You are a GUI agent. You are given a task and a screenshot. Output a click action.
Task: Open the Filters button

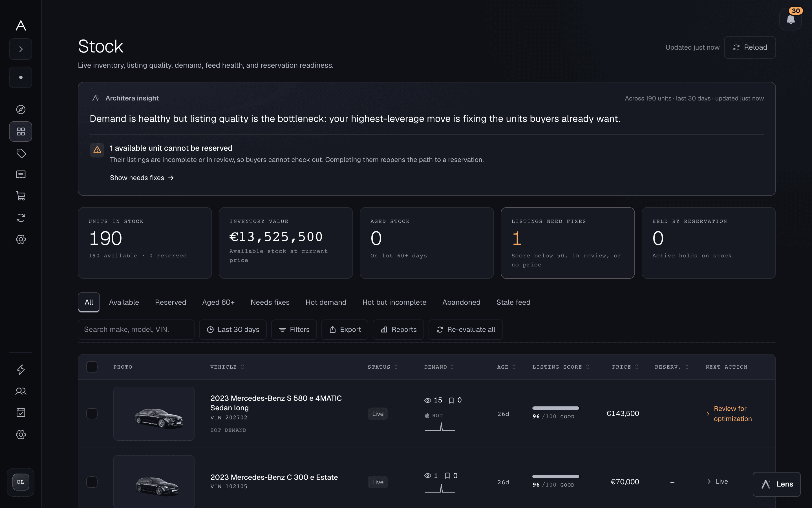[x=294, y=330]
